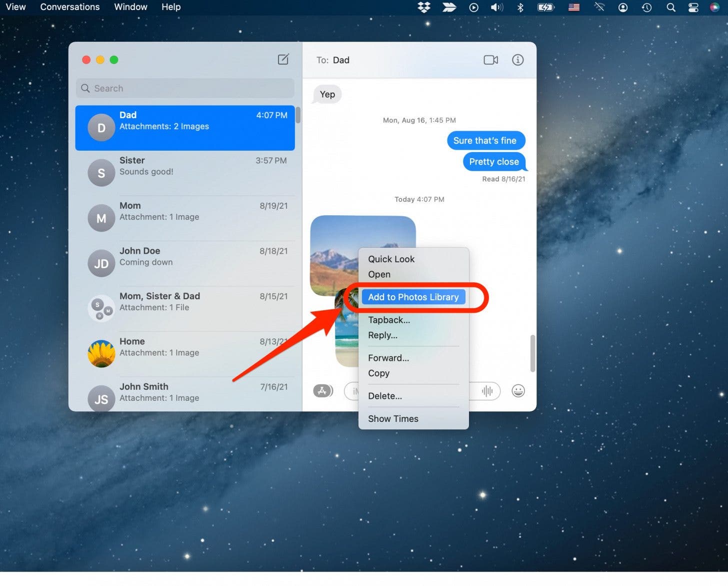
Task: Click the Search field in sidebar
Action: coord(185,89)
